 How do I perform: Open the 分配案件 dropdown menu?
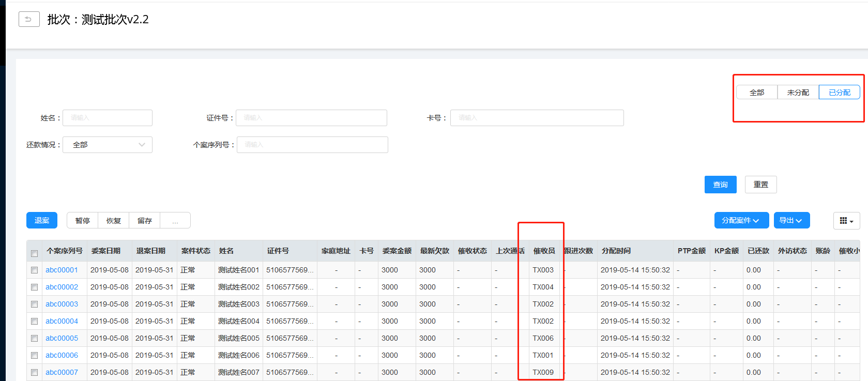(x=741, y=220)
